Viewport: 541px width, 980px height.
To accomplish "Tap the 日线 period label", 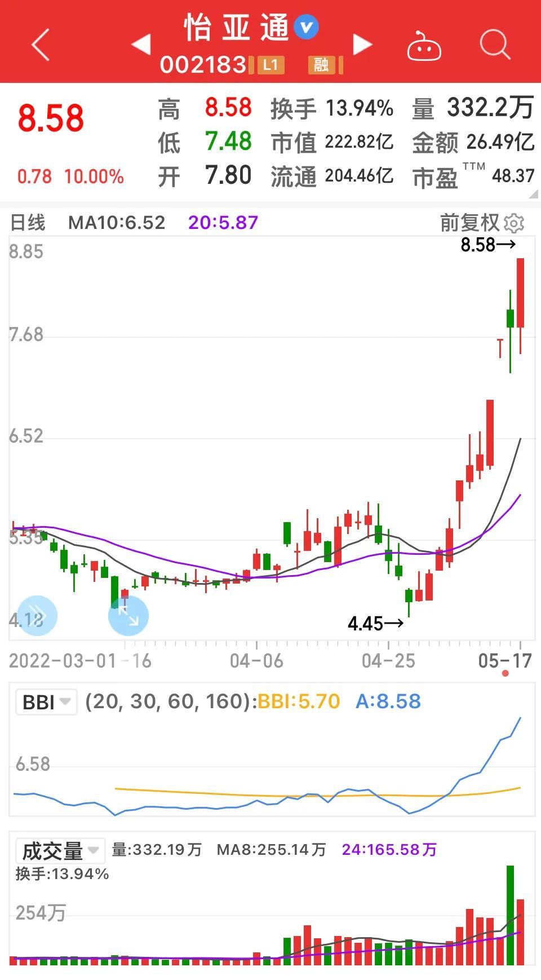I will (28, 222).
